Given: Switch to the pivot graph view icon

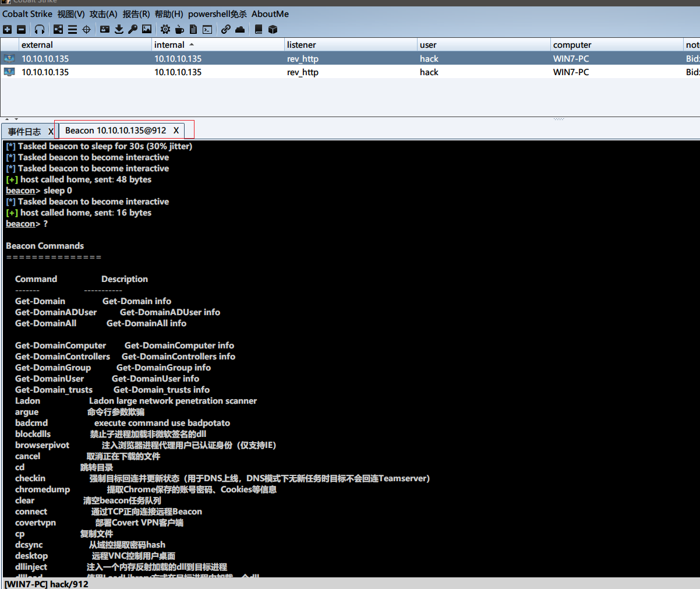Looking at the screenshot, I should tap(58, 29).
